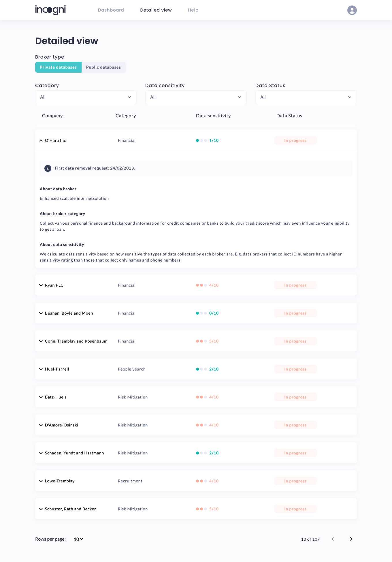The image size is (392, 562).
Task: Click 4/10 sensitivity indicator for Ryan PLC
Action: 207,285
